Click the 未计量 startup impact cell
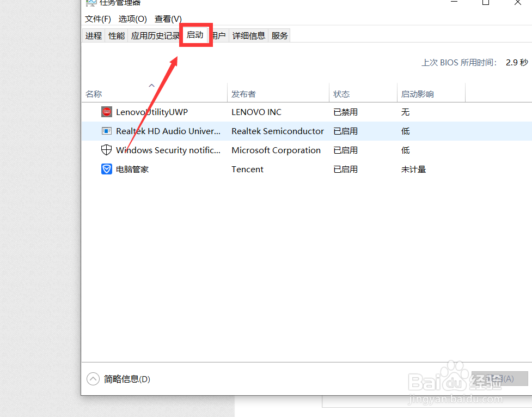This screenshot has width=532, height=417. click(x=413, y=169)
